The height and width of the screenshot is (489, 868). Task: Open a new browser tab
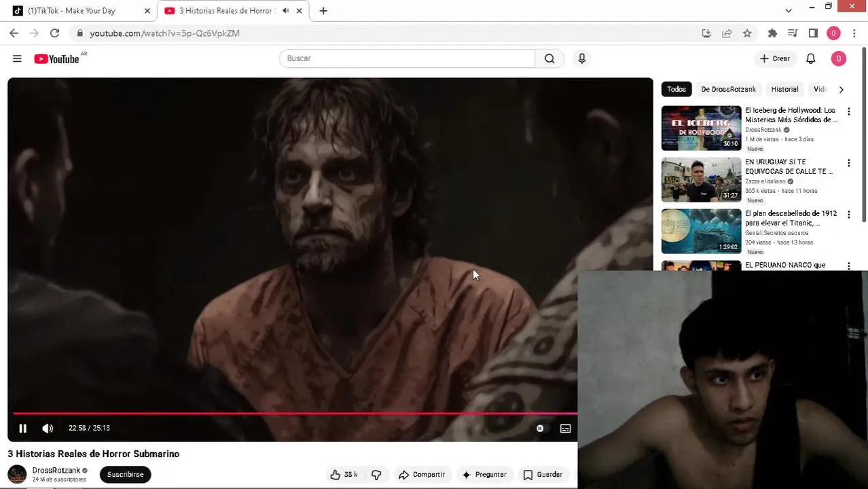(x=323, y=11)
